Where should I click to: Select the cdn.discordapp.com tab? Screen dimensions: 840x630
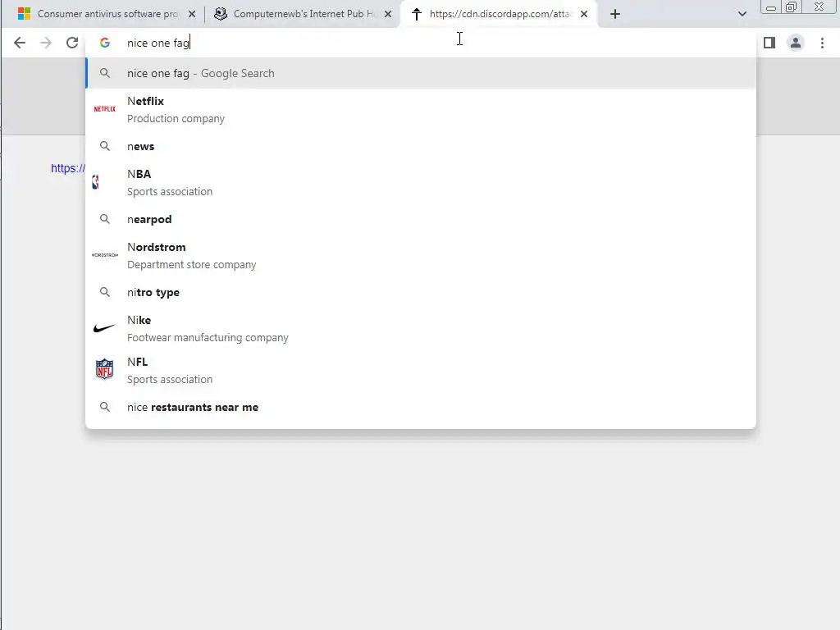498,14
